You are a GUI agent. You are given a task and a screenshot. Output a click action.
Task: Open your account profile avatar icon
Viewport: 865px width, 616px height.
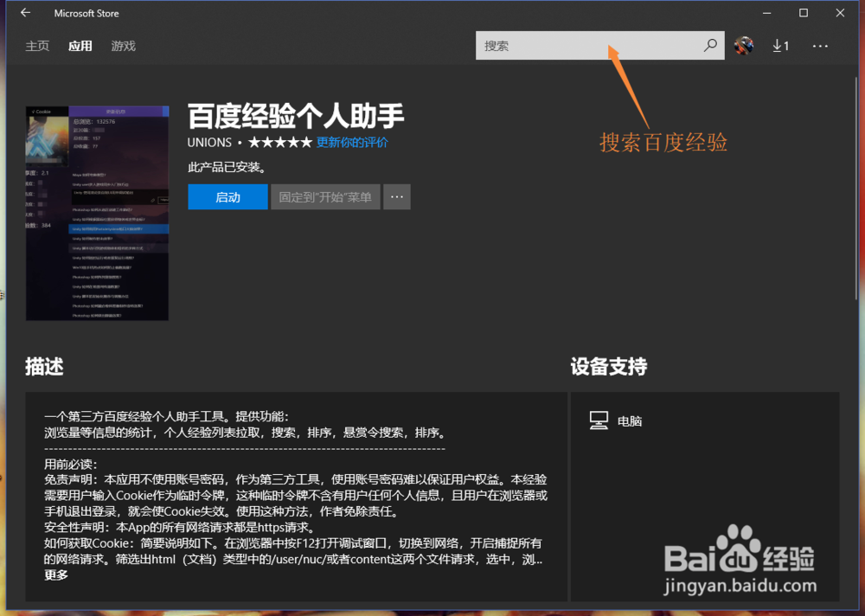coord(745,45)
